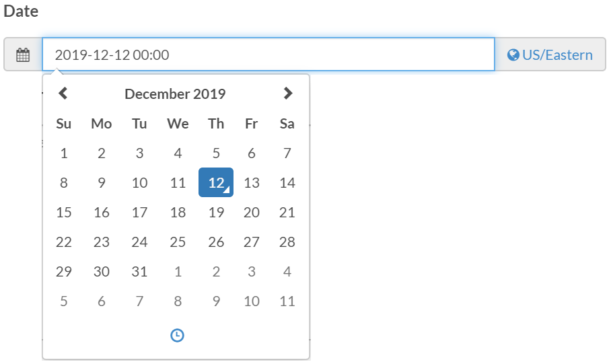
Task: Select December 25 in calendar
Action: (x=178, y=242)
